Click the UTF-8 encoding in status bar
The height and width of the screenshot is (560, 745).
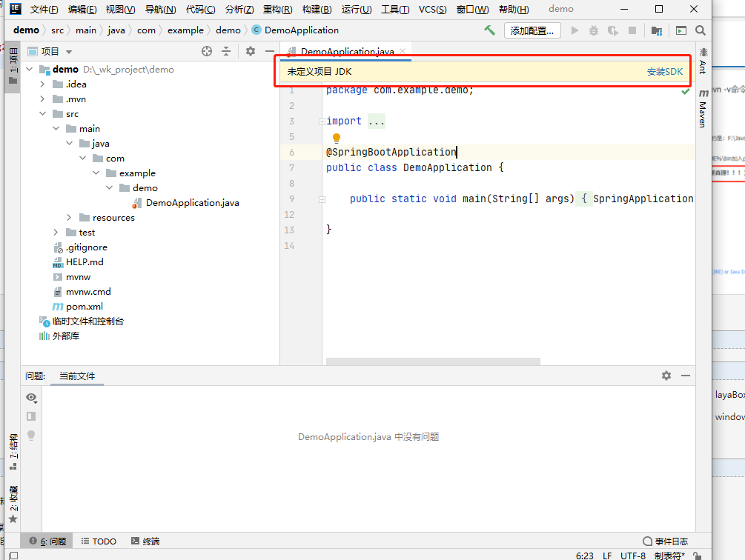633,556
